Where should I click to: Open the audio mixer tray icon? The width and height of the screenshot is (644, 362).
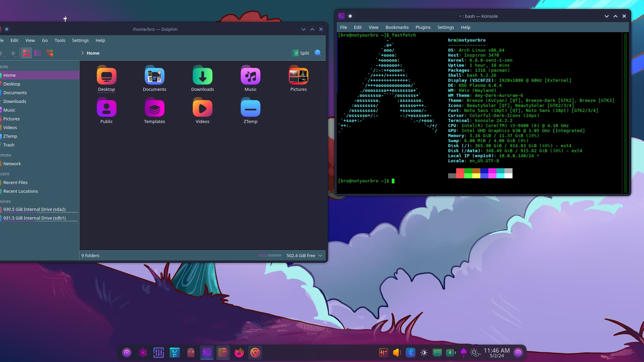tap(384, 352)
